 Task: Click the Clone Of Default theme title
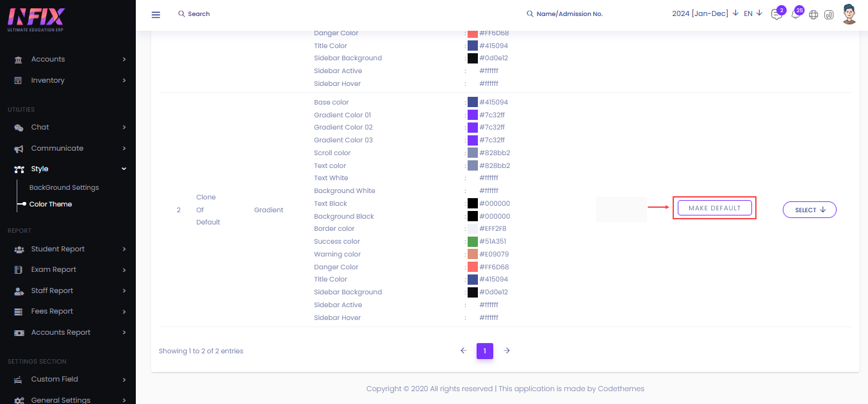tap(208, 210)
